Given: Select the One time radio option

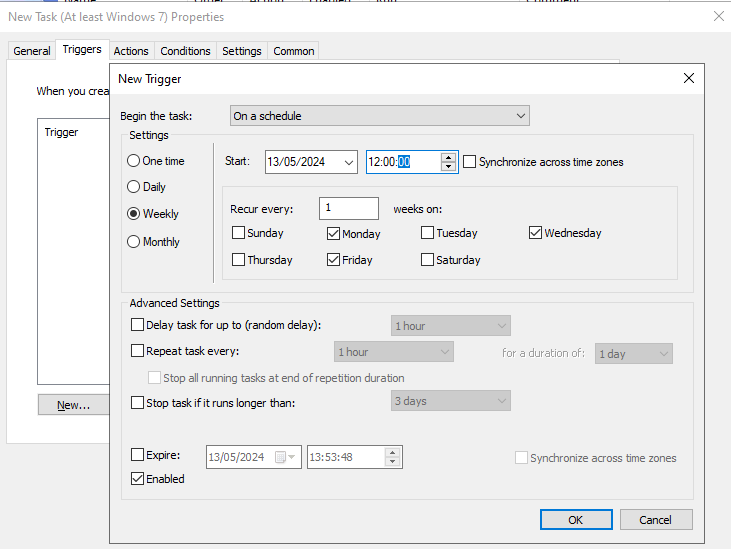Looking at the screenshot, I should [x=134, y=161].
